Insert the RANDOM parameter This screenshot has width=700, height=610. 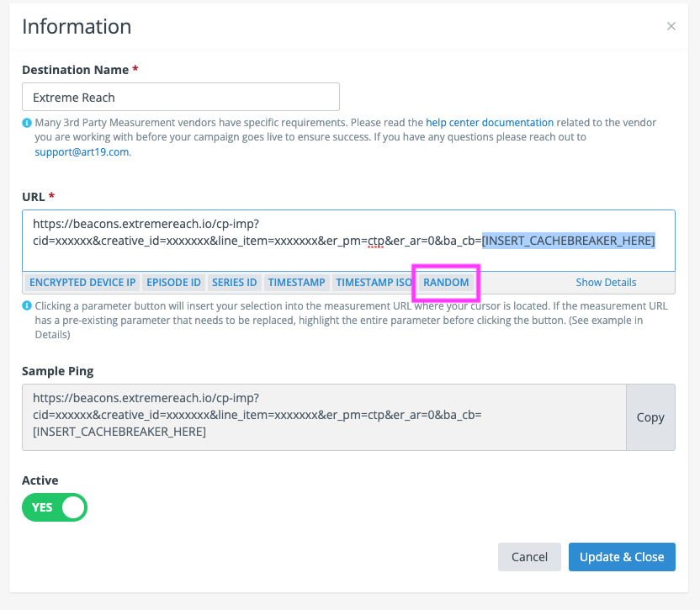[446, 282]
